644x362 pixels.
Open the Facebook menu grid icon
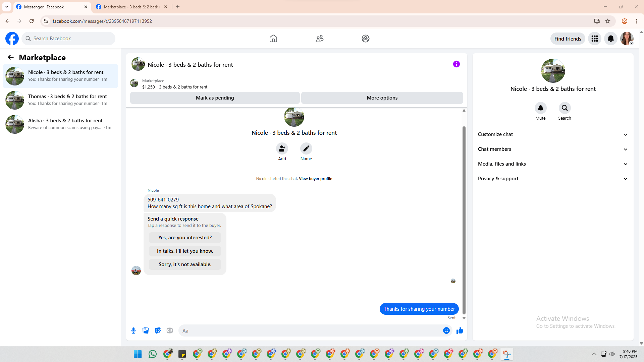(x=595, y=39)
